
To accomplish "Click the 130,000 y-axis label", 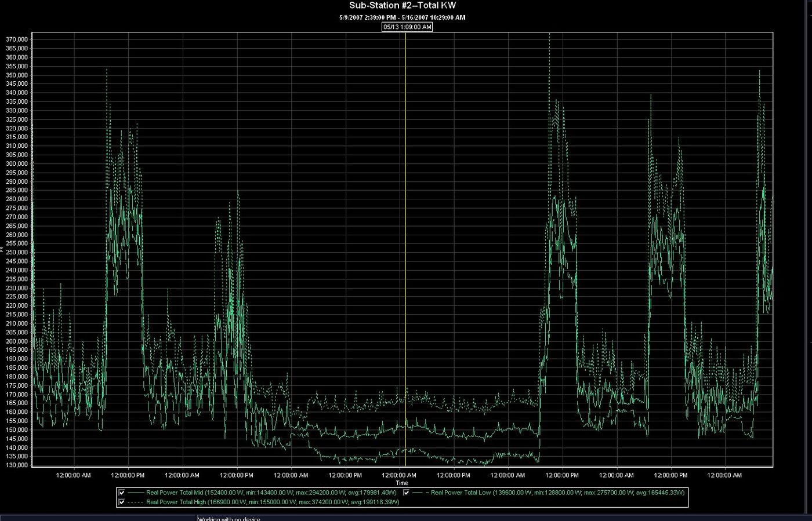I will tap(17, 465).
